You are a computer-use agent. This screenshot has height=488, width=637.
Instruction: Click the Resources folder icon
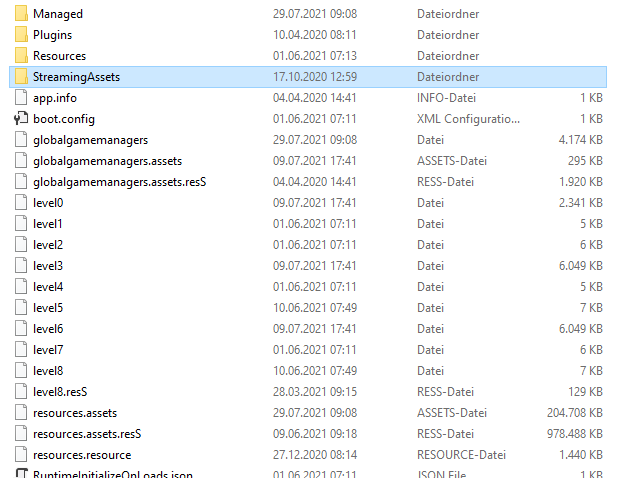[22, 56]
